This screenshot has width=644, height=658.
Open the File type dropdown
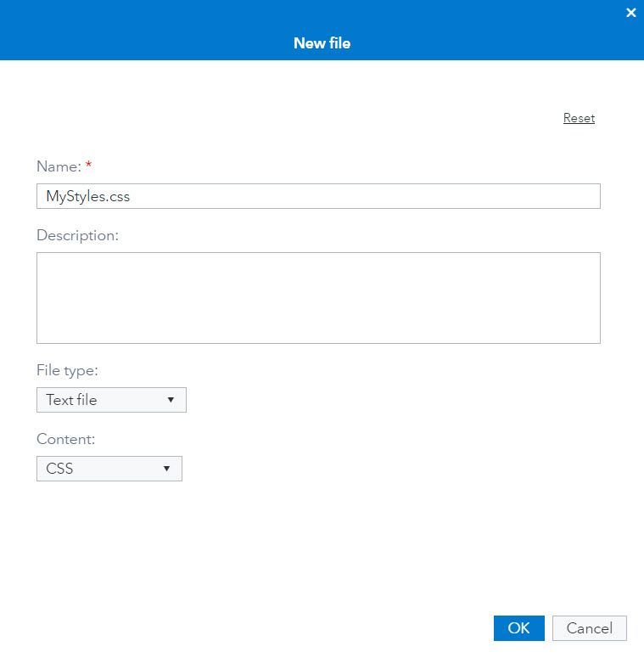tap(111, 400)
